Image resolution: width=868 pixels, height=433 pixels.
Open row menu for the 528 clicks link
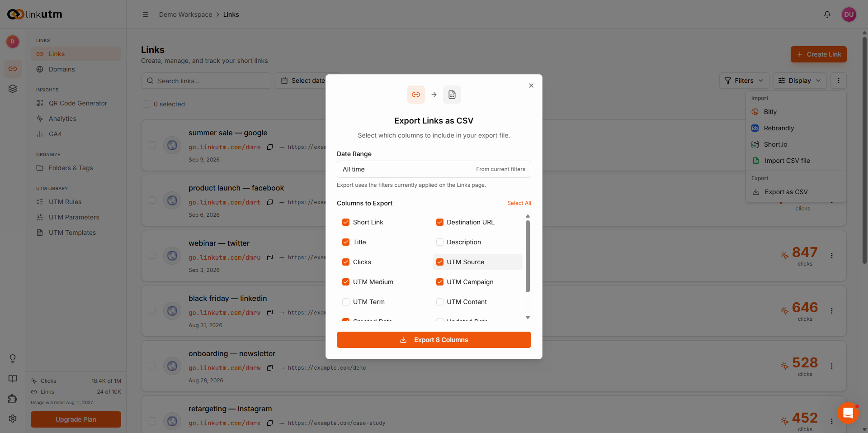(x=832, y=366)
